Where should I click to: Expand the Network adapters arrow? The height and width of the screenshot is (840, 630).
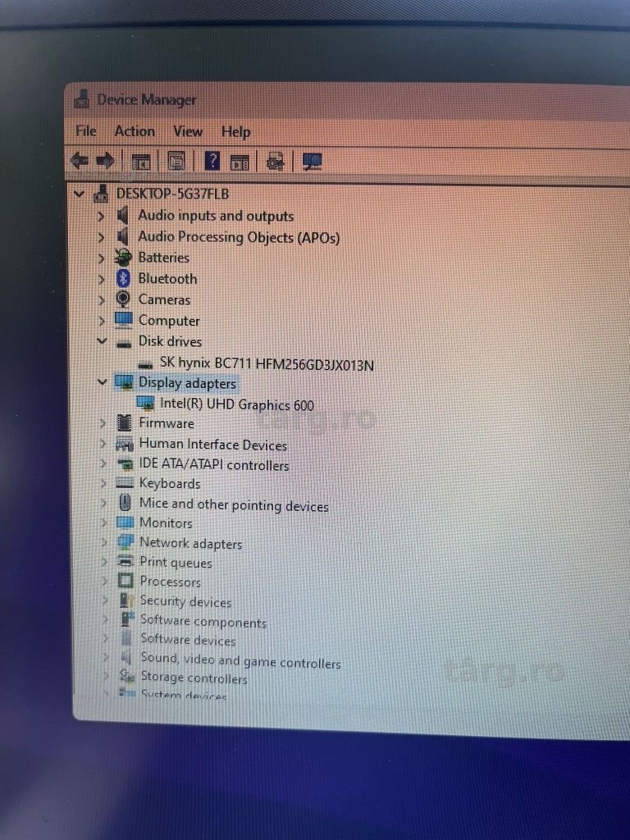click(104, 542)
